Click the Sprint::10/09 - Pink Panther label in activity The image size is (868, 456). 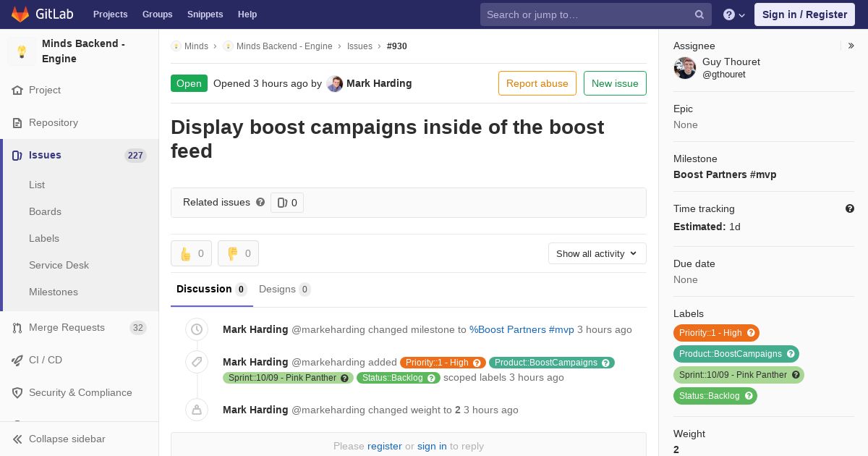click(288, 378)
